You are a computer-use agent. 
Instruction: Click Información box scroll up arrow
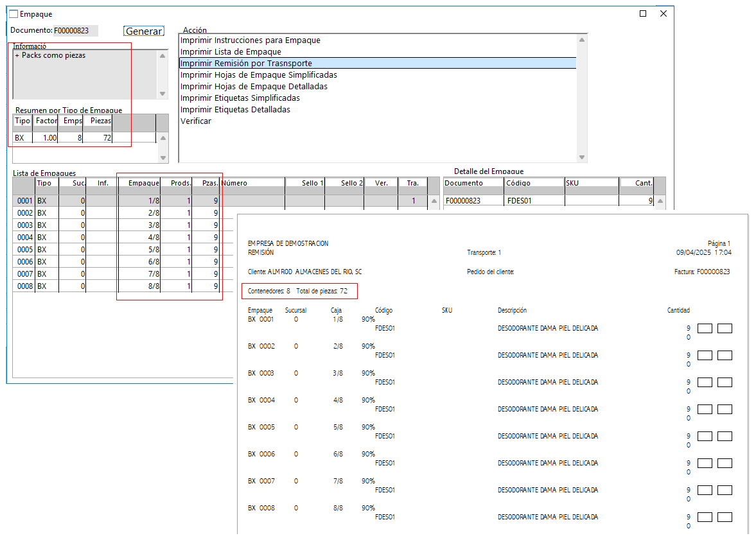point(163,56)
